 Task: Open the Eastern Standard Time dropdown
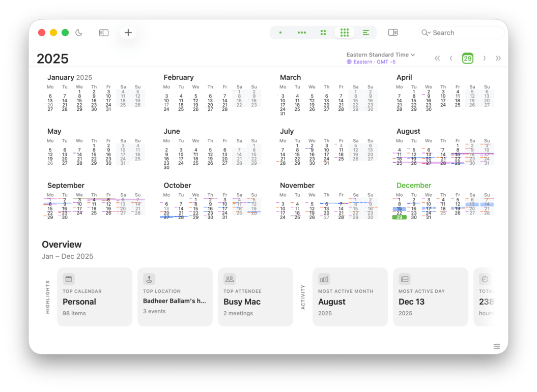381,54
